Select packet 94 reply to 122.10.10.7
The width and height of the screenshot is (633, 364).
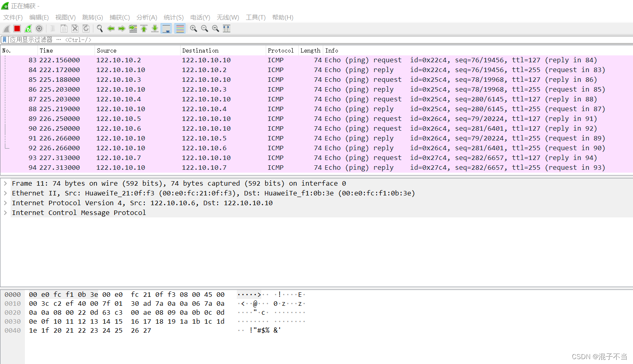(x=316, y=168)
